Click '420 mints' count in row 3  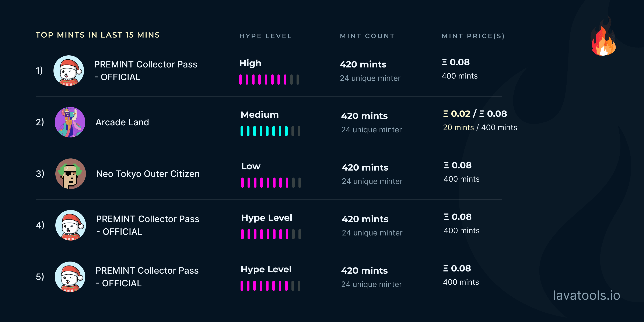[x=365, y=168]
